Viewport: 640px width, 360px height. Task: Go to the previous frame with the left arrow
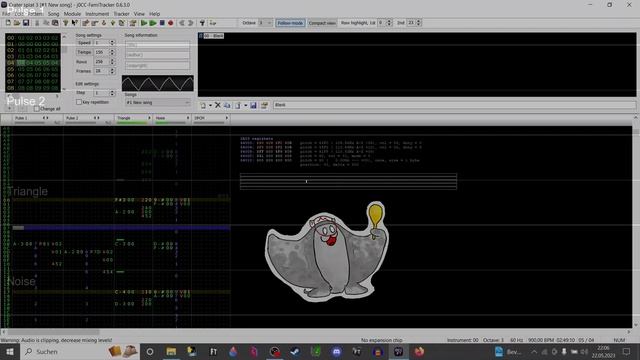tap(182, 23)
